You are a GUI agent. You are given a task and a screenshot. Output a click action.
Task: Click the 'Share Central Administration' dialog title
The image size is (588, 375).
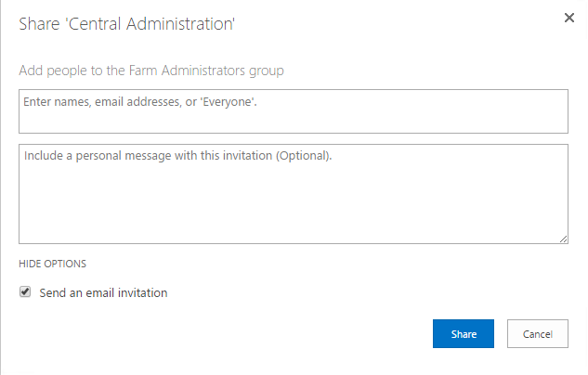pos(126,25)
